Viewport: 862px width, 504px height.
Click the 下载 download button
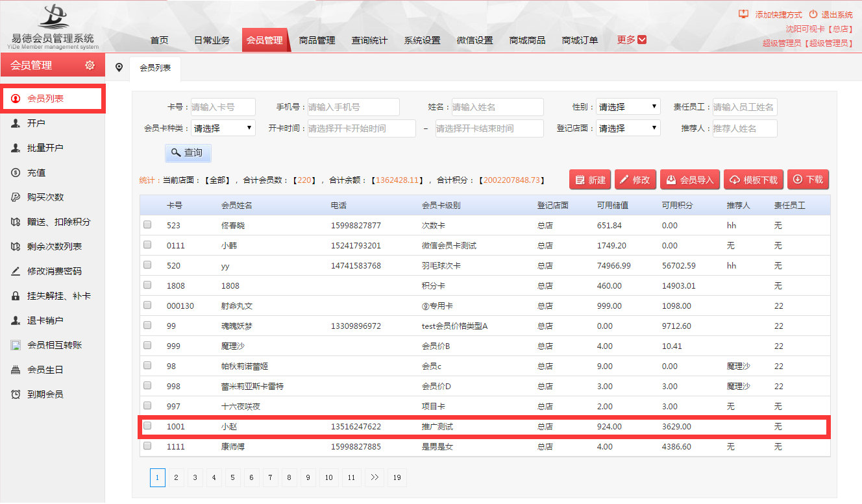[x=808, y=180]
